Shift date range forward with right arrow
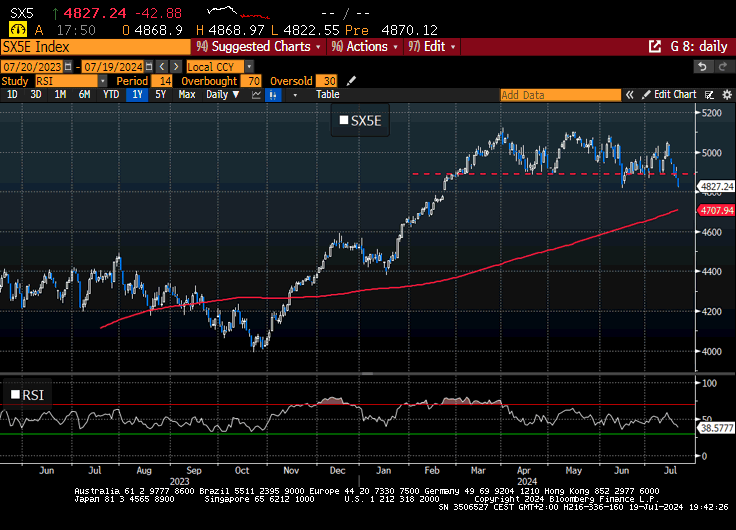The image size is (736, 530). (x=176, y=67)
